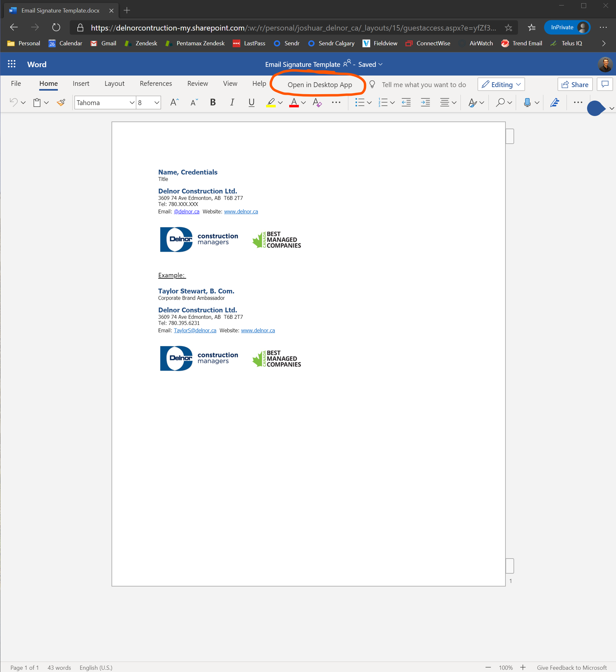The image size is (616, 672).
Task: Toggle bold formatting
Action: click(x=213, y=102)
